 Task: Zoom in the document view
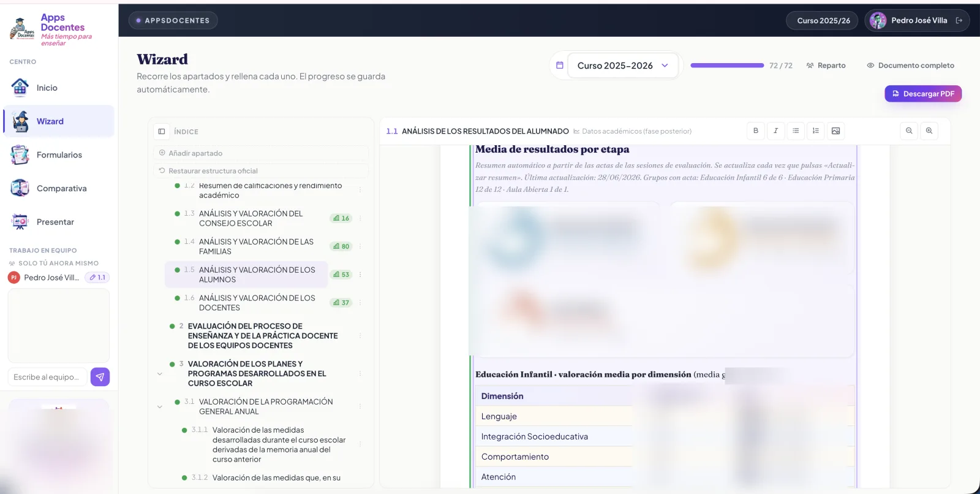point(929,131)
